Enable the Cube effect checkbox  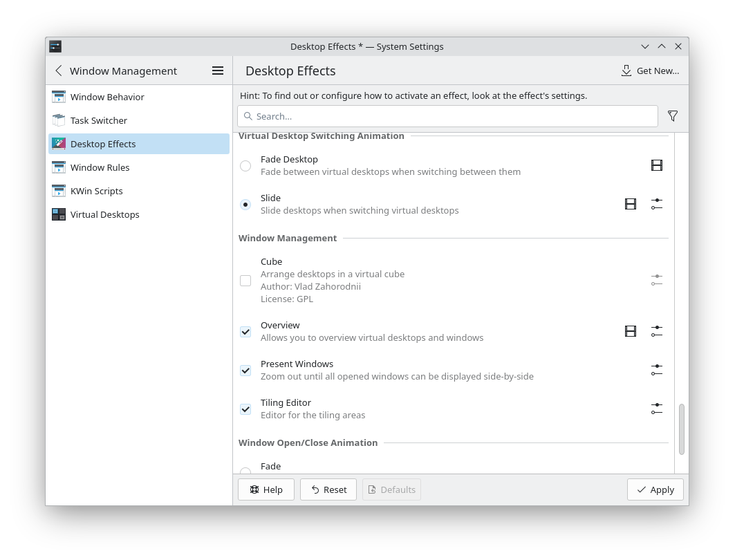pyautogui.click(x=245, y=281)
